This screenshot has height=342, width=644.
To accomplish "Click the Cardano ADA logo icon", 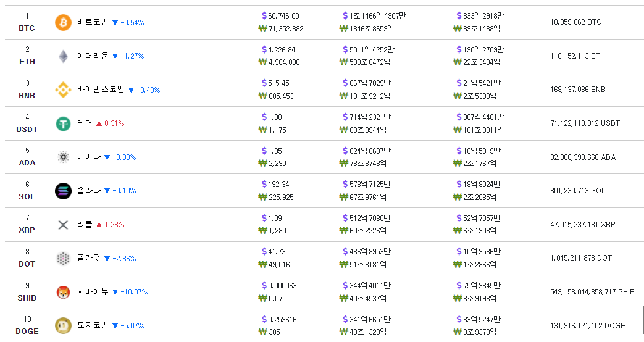I will click(x=63, y=157).
